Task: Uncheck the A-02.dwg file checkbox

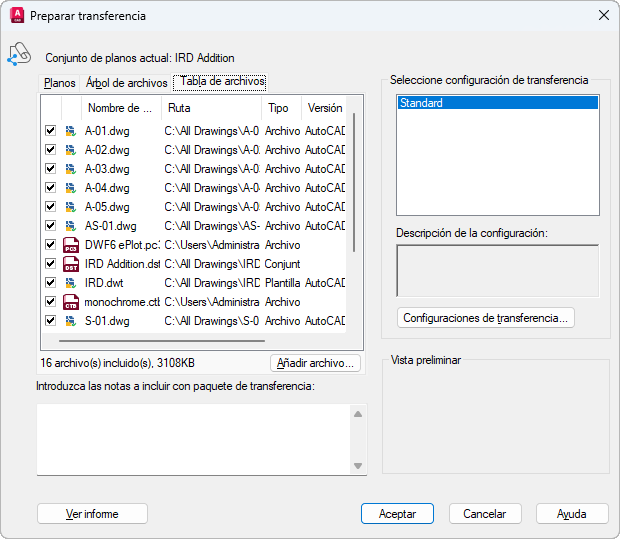Action: [x=50, y=150]
